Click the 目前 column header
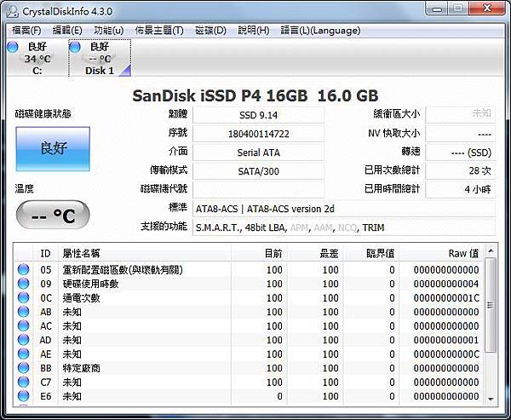Viewport: 511px width, 420px height. click(259, 253)
